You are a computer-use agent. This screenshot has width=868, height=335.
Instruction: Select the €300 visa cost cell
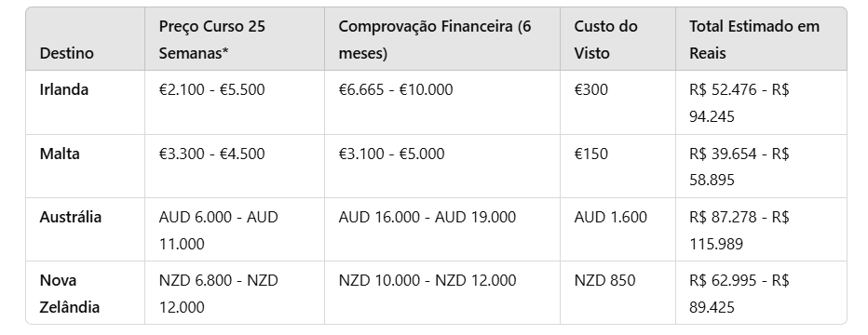pyautogui.click(x=590, y=89)
